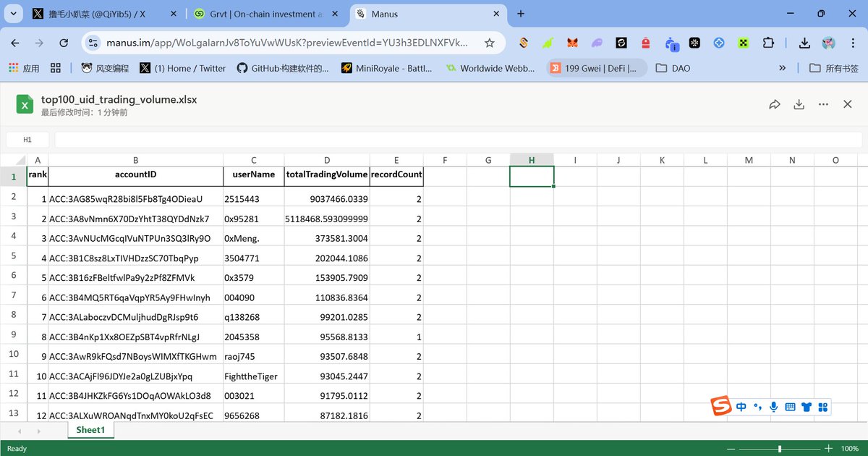Open Chrome downloads tray icon
This screenshot has width=868, height=456.
coord(804,43)
